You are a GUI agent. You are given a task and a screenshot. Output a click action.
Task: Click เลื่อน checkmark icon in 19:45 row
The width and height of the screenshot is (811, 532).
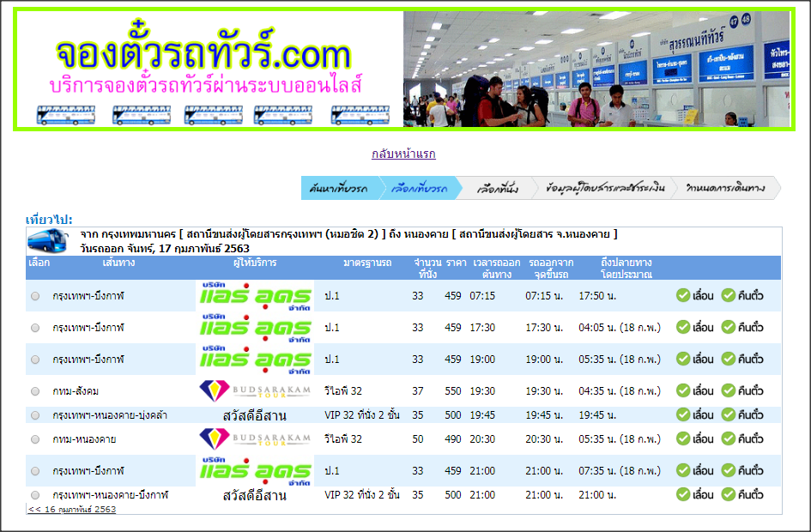tap(683, 414)
